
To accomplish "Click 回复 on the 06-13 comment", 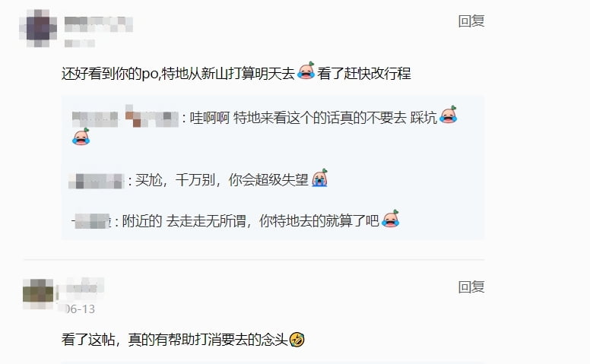I will [x=471, y=287].
